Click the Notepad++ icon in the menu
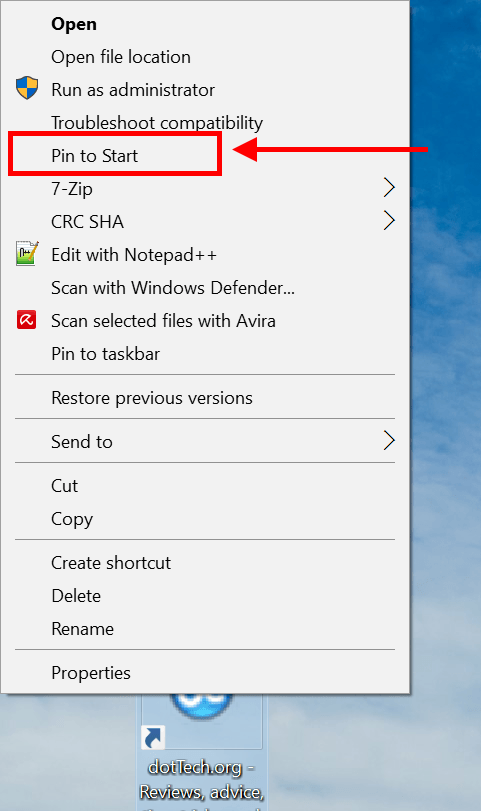Viewport: 481px width, 811px height. click(27, 253)
